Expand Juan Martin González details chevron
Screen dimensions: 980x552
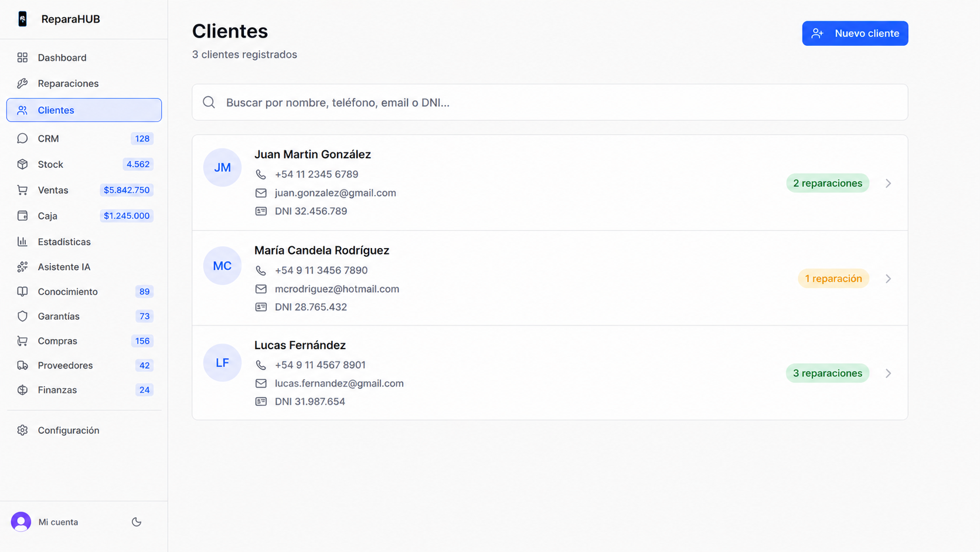click(x=888, y=183)
